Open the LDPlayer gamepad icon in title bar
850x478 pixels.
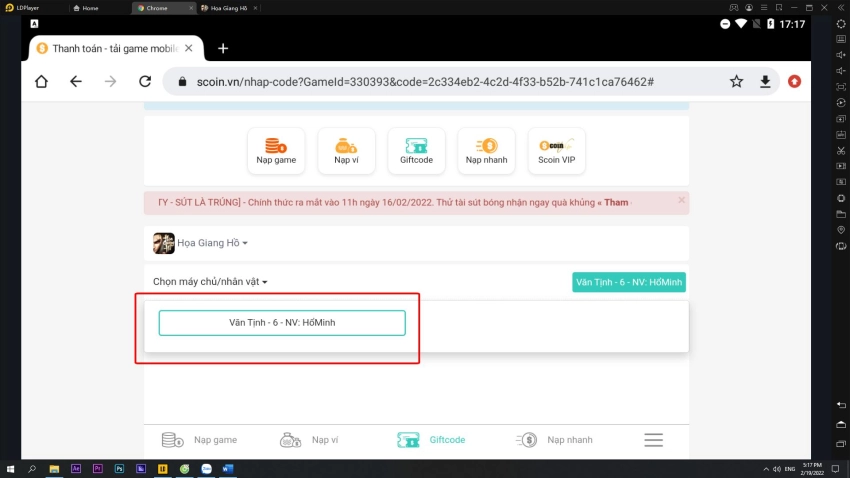(733, 8)
